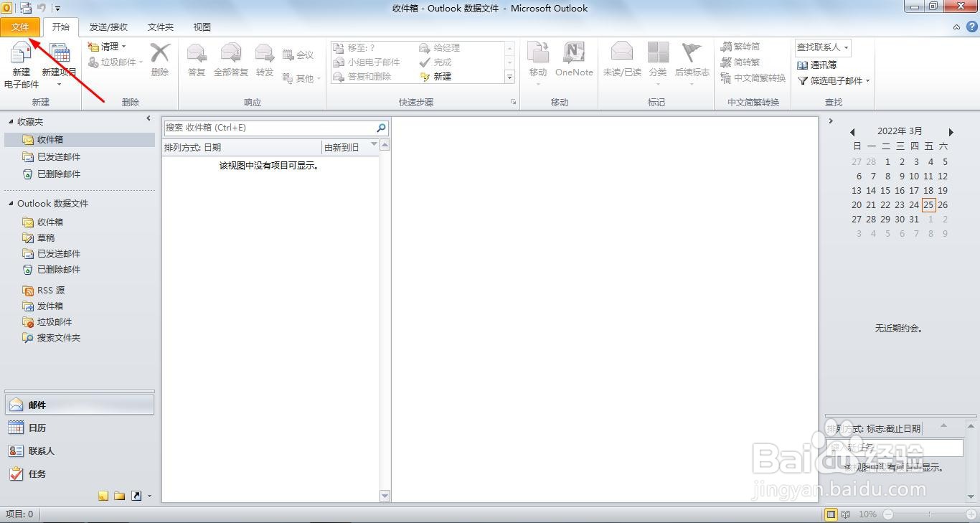
Task: Open the Contacts (联系人) navigation pane
Action: 79,451
